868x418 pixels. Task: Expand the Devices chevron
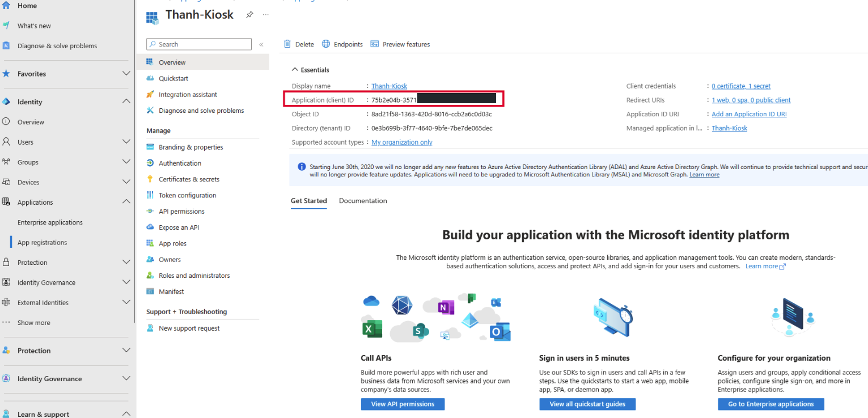(x=126, y=182)
